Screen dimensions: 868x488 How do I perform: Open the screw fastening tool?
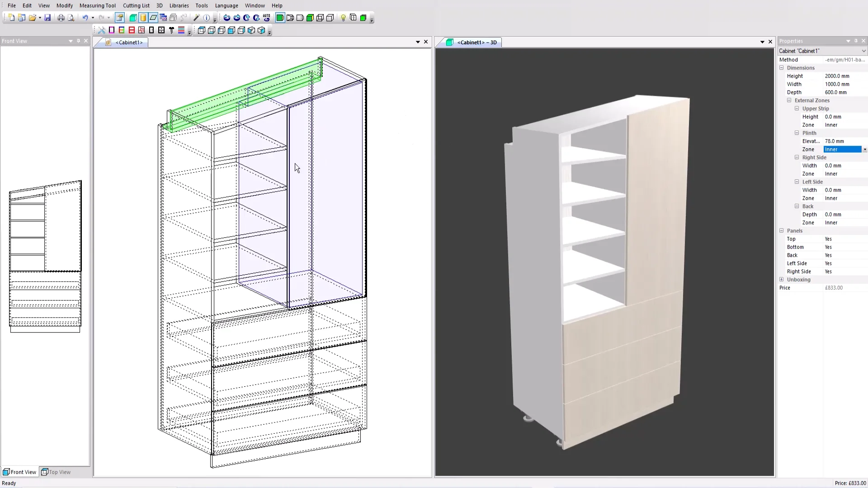(x=171, y=30)
